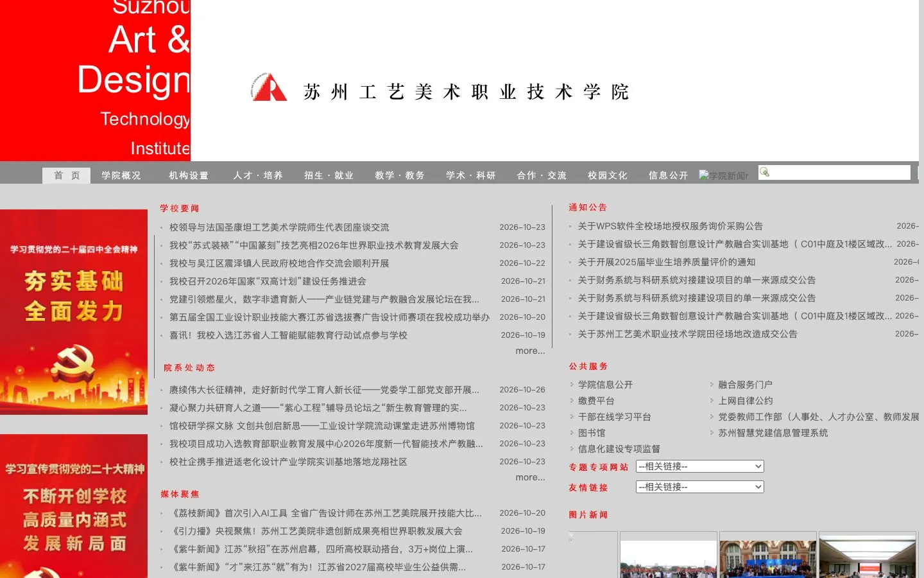The height and width of the screenshot is (578, 924).
Task: Open 田径场地改造成交公告 notice
Action: [688, 334]
